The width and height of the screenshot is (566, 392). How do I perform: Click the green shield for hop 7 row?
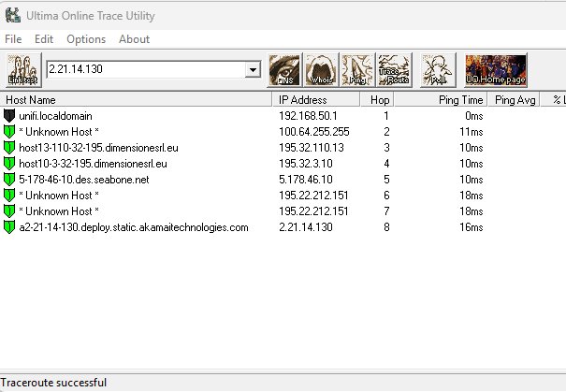(9, 211)
